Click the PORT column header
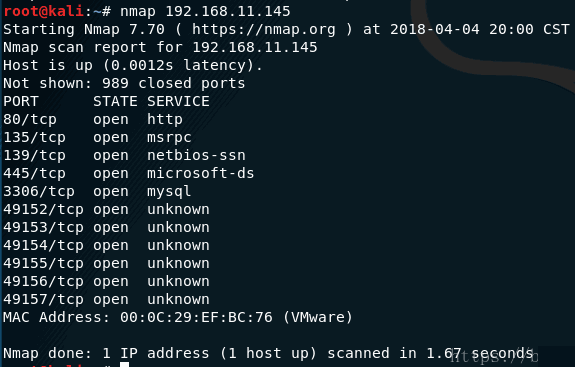 (21, 102)
